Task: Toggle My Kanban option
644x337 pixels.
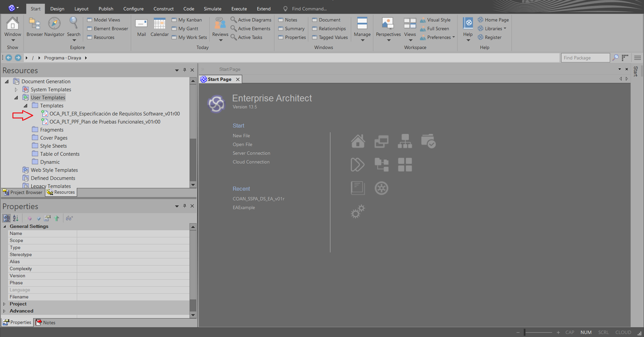Action: 186,20
